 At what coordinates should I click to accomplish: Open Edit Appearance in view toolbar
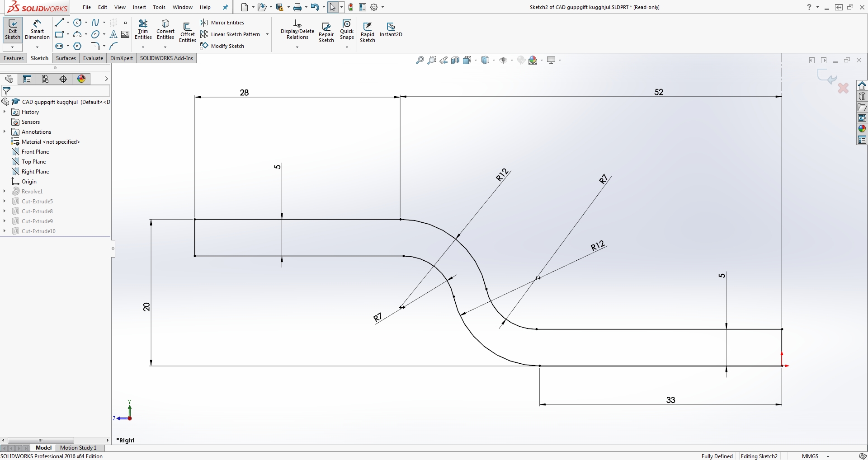click(521, 60)
